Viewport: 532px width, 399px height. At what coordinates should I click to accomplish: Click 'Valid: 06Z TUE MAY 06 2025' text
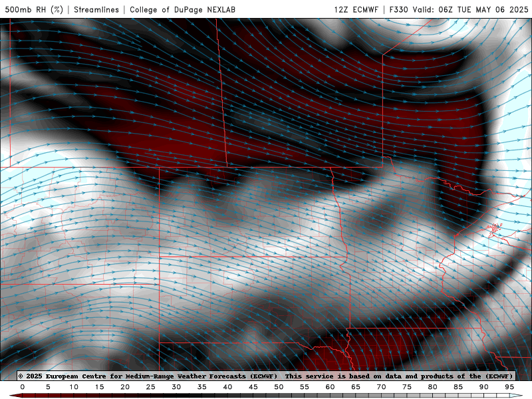(x=470, y=9)
